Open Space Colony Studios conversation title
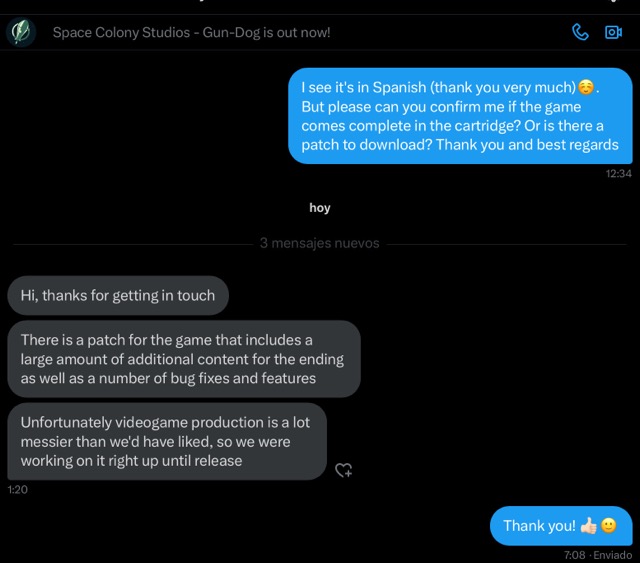Image resolution: width=640 pixels, height=563 pixels. tap(191, 32)
